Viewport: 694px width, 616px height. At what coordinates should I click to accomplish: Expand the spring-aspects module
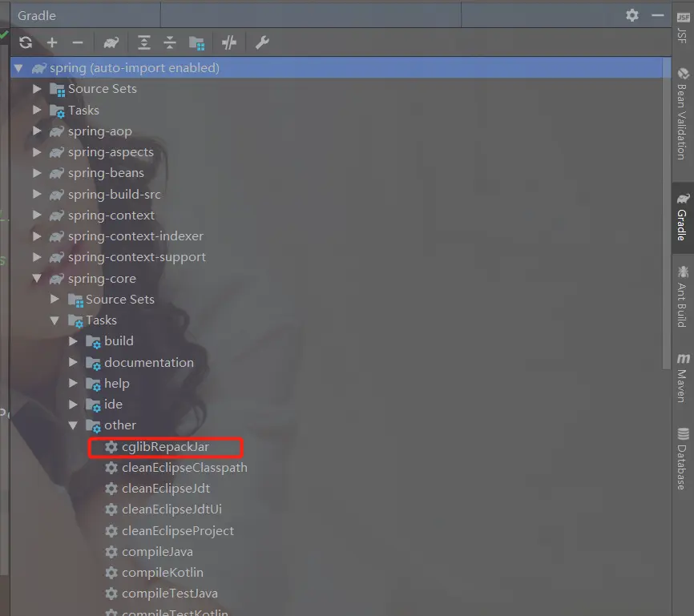[x=37, y=152]
